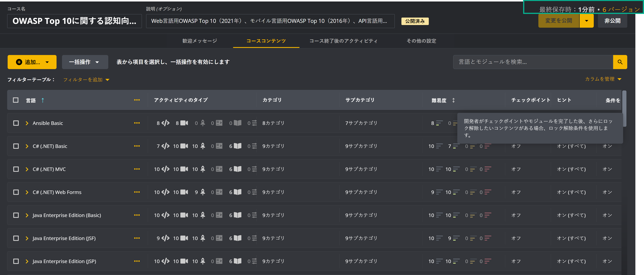
Task: Click the magnifier search icon button
Action: tap(620, 62)
